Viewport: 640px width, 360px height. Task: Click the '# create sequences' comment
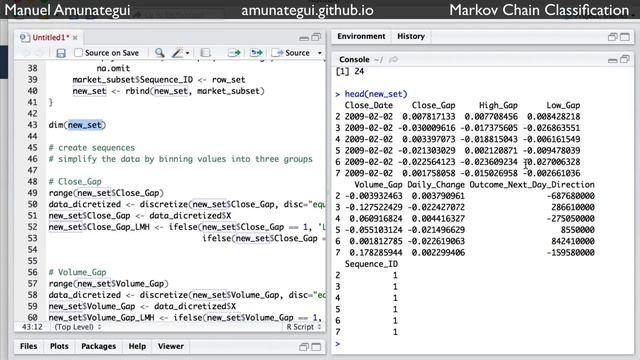click(91, 148)
